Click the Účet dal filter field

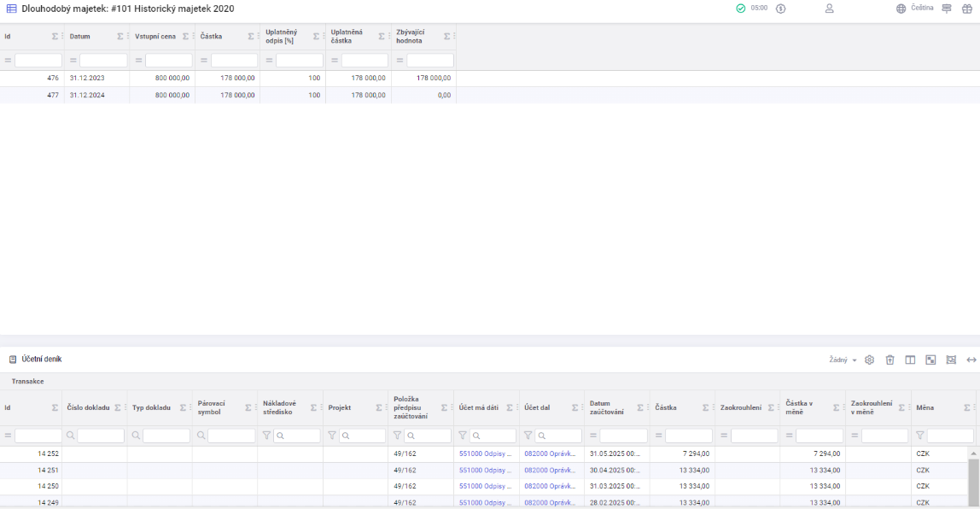tap(558, 436)
